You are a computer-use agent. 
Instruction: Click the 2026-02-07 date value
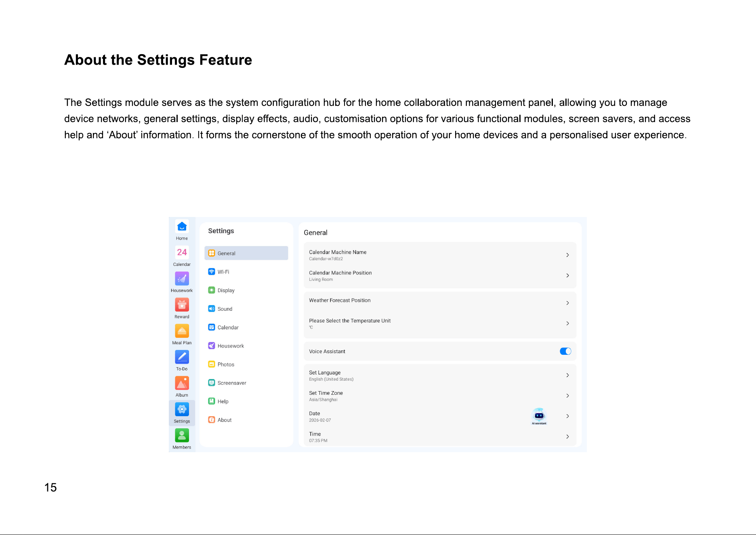click(x=320, y=420)
